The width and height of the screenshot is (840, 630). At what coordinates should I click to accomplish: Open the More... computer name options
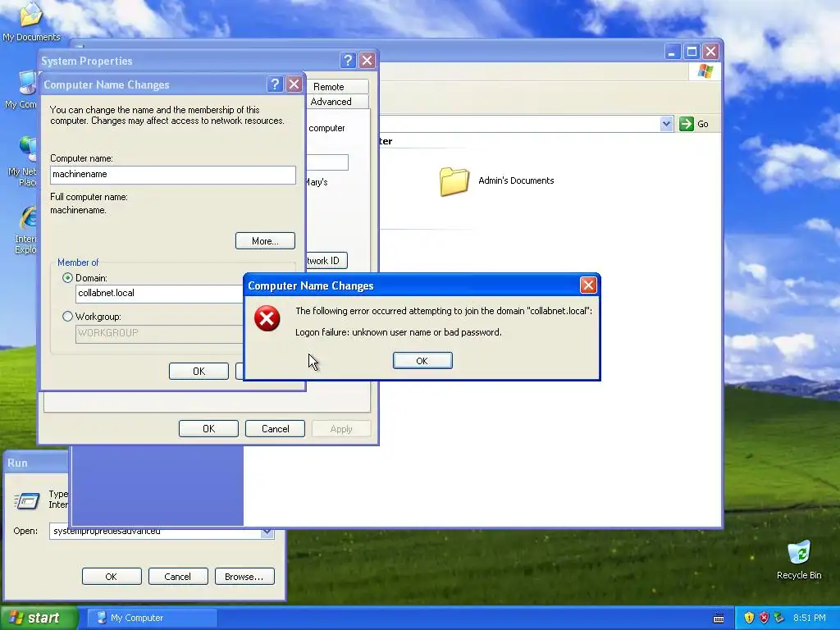coord(265,241)
